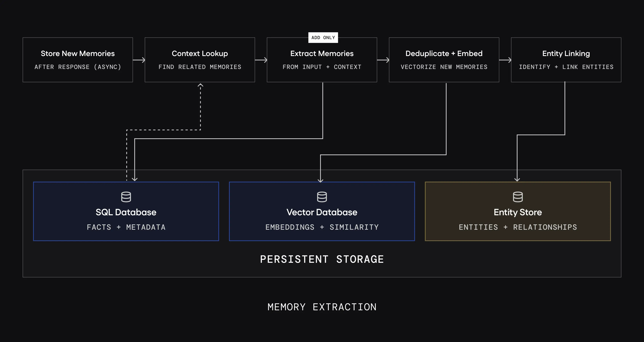Click arrow between Context Lookup and Extract Memories
644x342 pixels.
261,60
